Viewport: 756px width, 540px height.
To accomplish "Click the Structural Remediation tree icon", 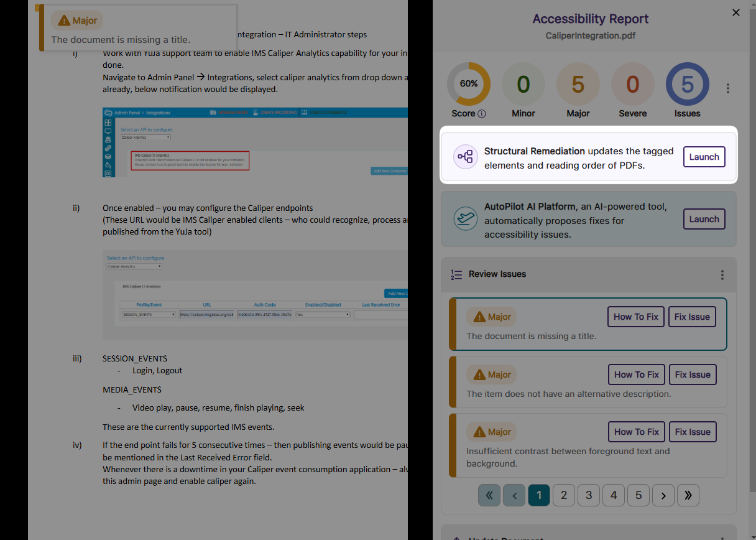I will (465, 157).
